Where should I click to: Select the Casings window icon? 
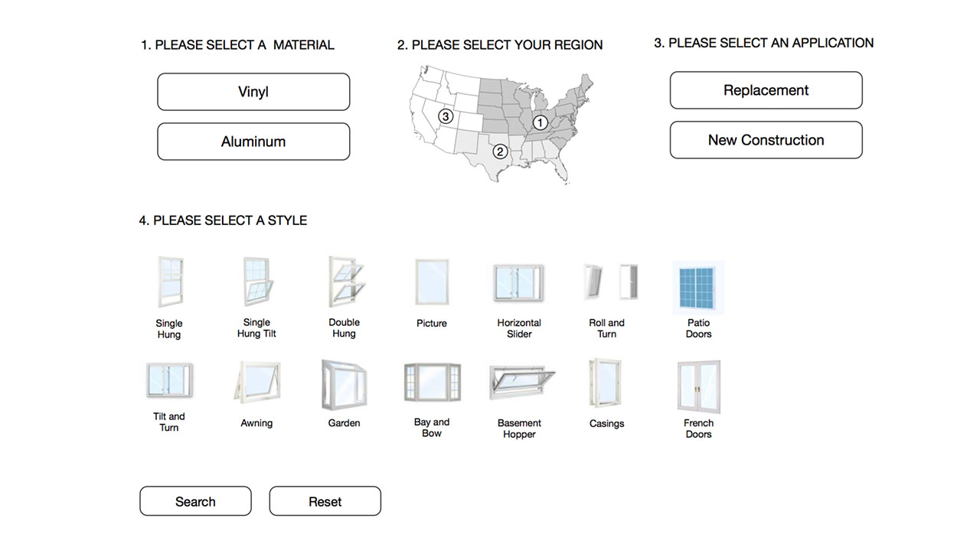606,383
